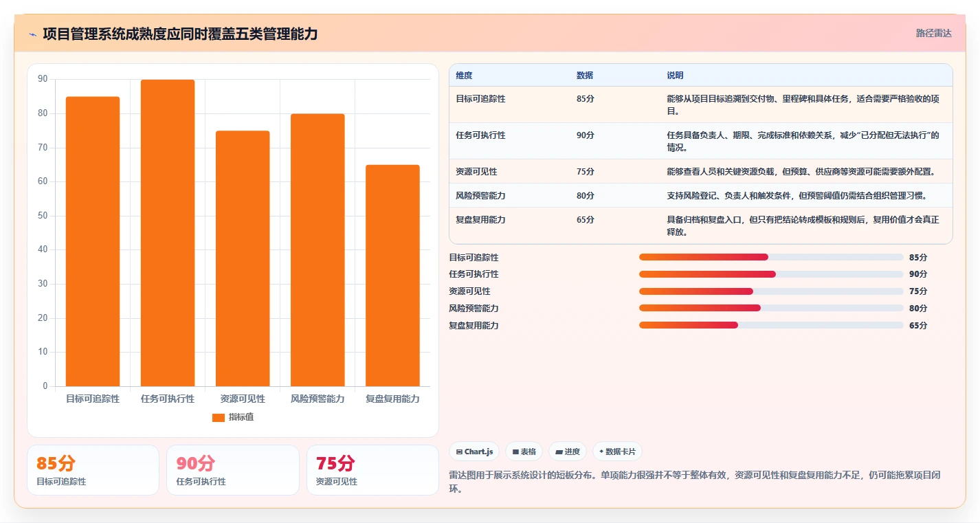Viewport: 980px width, 523px height.
Task: Click the 目标可追踪性 progress bar showing 85分
Action: [x=771, y=257]
